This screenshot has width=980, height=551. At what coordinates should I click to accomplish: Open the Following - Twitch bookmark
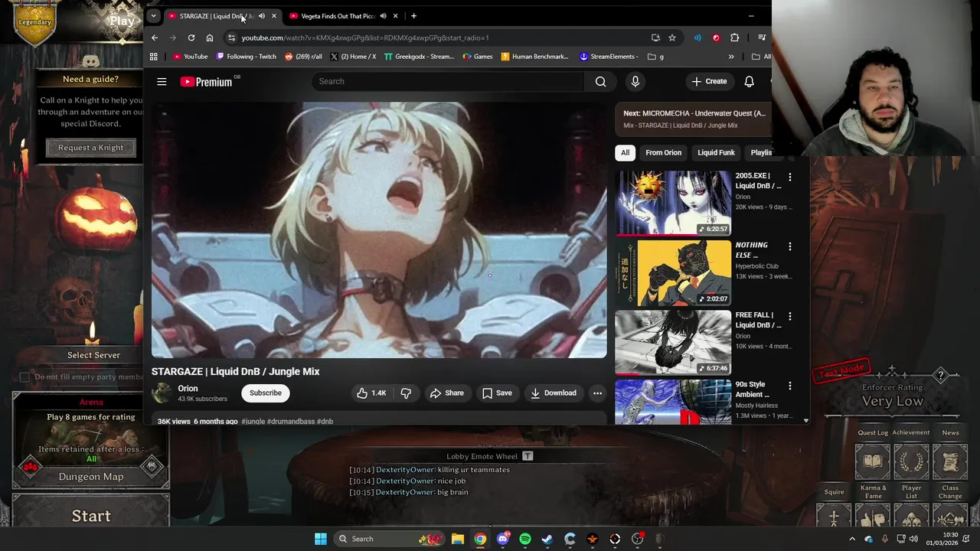tap(247, 57)
